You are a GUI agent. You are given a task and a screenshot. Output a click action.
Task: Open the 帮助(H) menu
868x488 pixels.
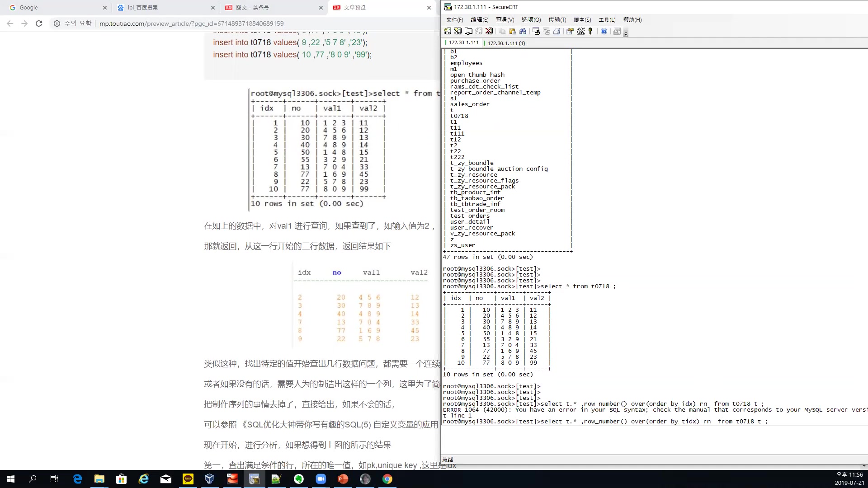[x=632, y=20]
